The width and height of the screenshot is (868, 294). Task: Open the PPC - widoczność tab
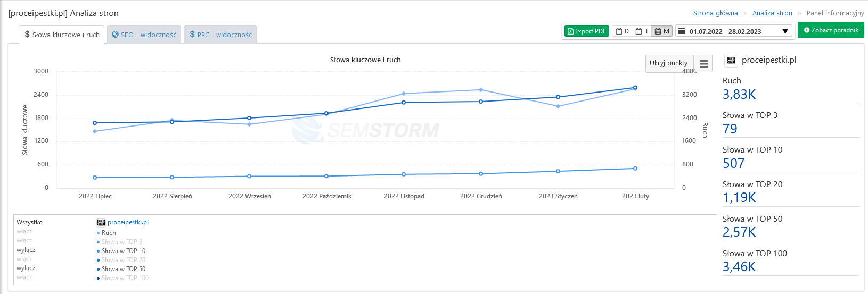click(x=220, y=35)
